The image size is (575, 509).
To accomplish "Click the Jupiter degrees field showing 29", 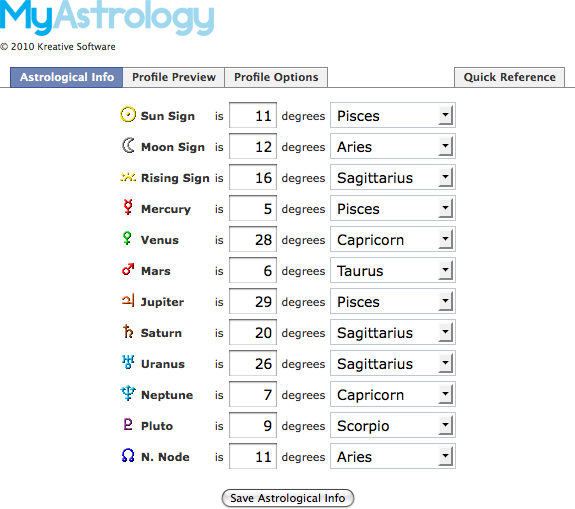I will 253,301.
